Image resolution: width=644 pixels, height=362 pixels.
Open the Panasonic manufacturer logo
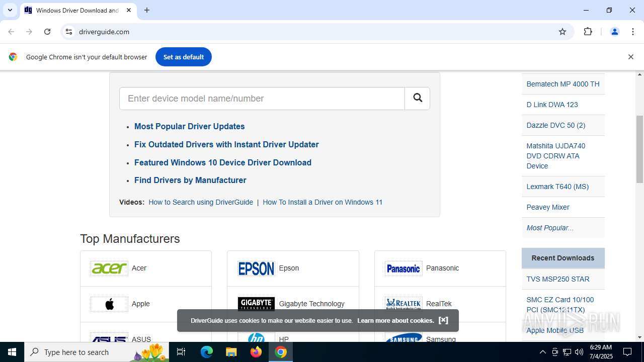pos(404,268)
